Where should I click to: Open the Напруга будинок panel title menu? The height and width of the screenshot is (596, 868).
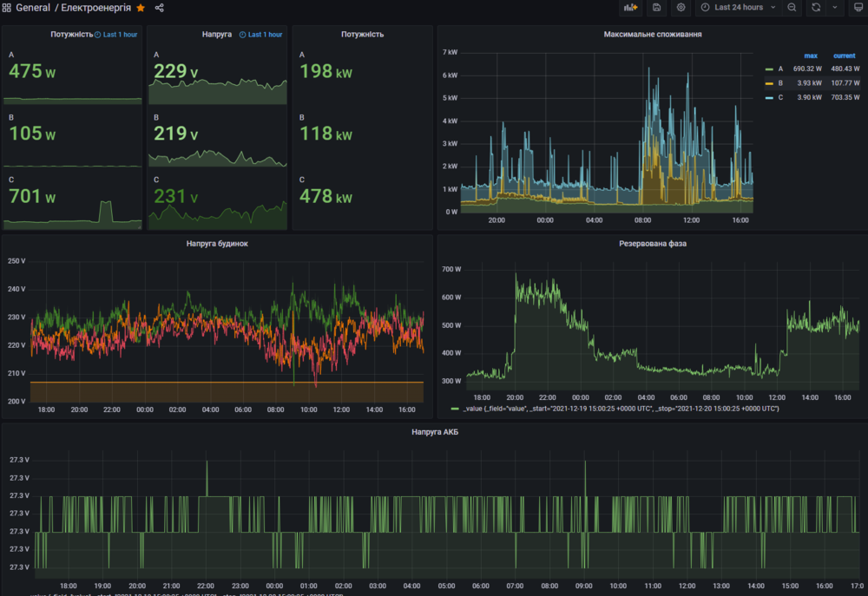click(217, 244)
